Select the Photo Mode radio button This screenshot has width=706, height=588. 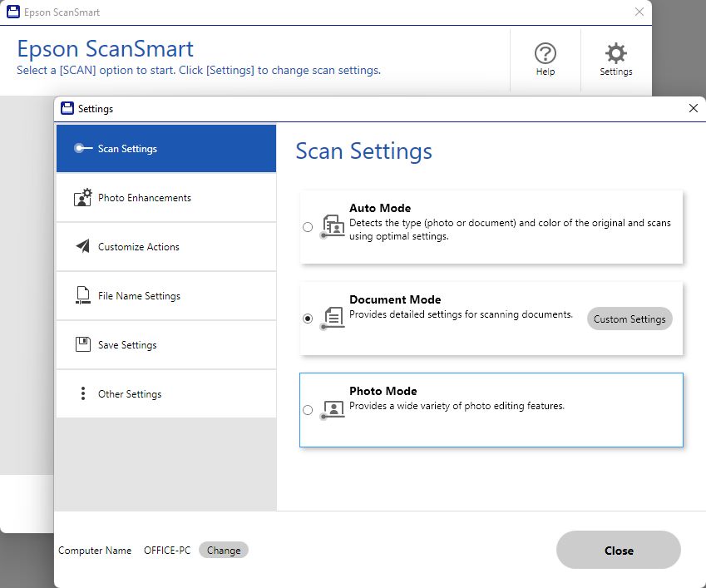click(308, 410)
